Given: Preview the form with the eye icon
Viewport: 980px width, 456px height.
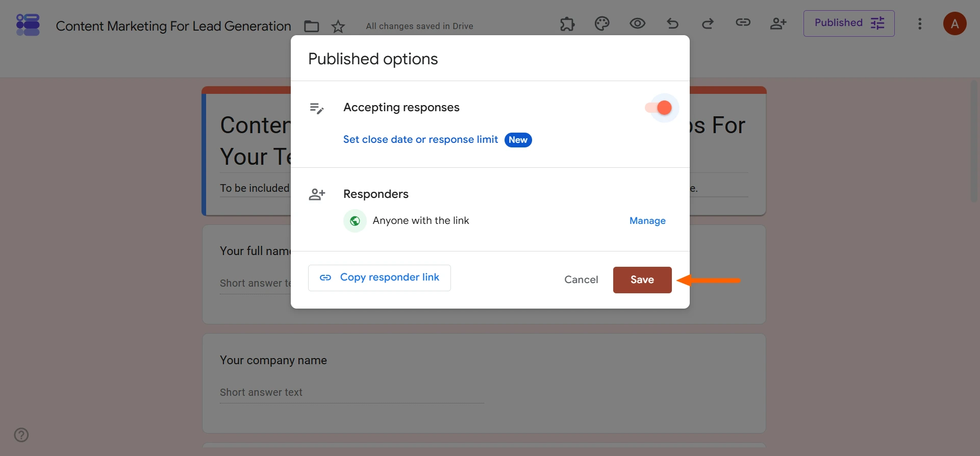Looking at the screenshot, I should pos(637,23).
